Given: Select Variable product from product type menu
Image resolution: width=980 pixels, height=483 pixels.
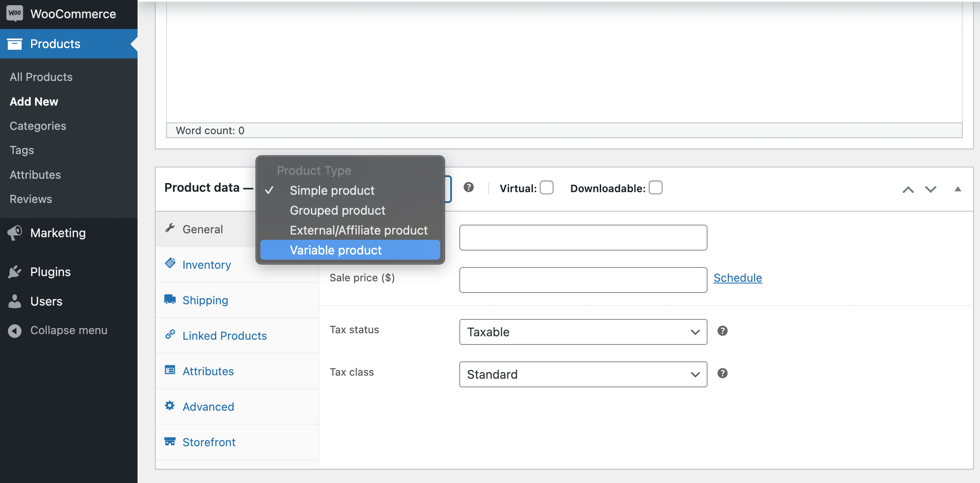Looking at the screenshot, I should pyautogui.click(x=335, y=250).
